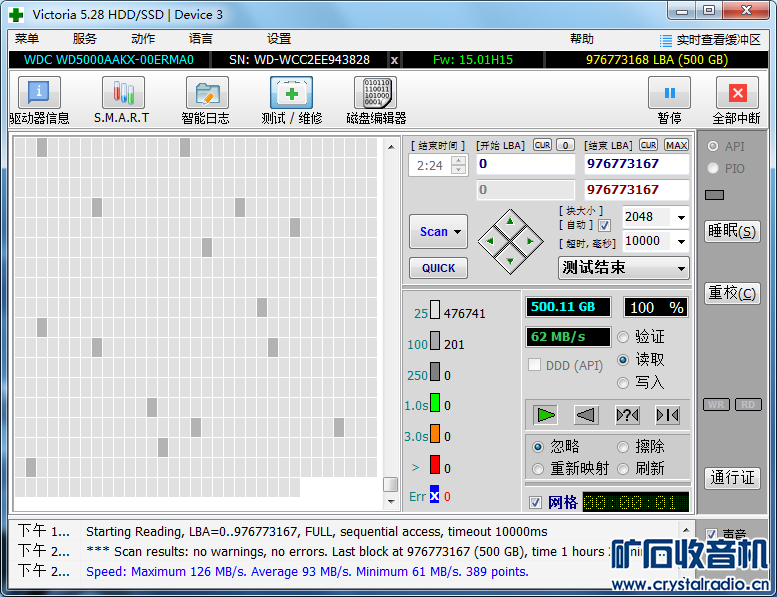777x597 pixels.
Task: Open the S.M.A.R.T panel
Action: pos(123,93)
